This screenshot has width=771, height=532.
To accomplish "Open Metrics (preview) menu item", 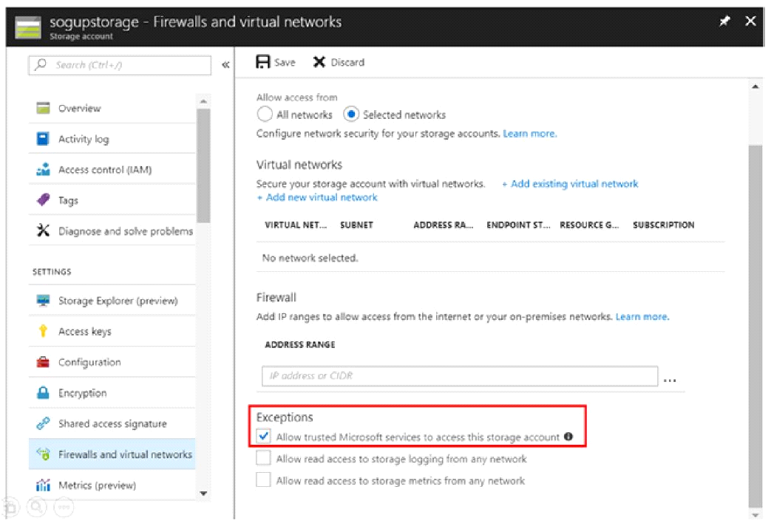I will [112, 485].
